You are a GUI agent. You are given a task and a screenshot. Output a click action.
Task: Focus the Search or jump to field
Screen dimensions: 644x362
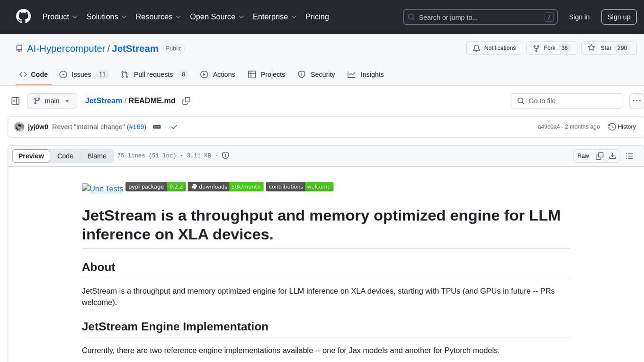(481, 17)
